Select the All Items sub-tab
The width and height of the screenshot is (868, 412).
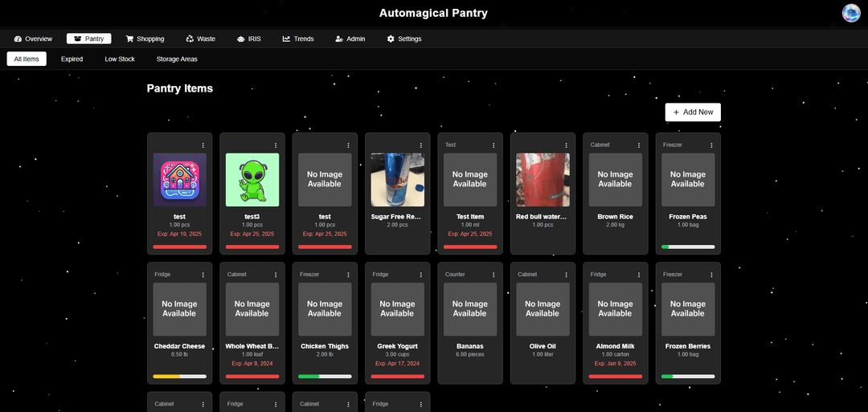[x=27, y=59]
